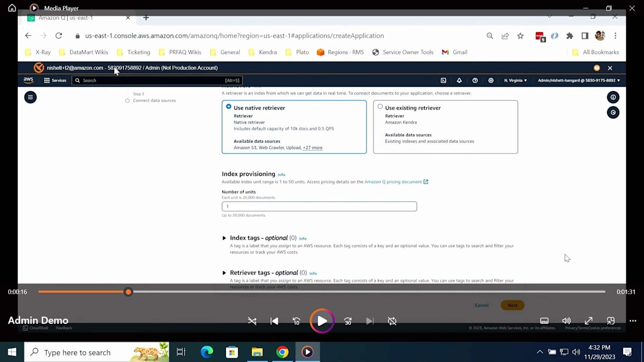Expand Retriever tags optional section
644x362 pixels.
(224, 273)
